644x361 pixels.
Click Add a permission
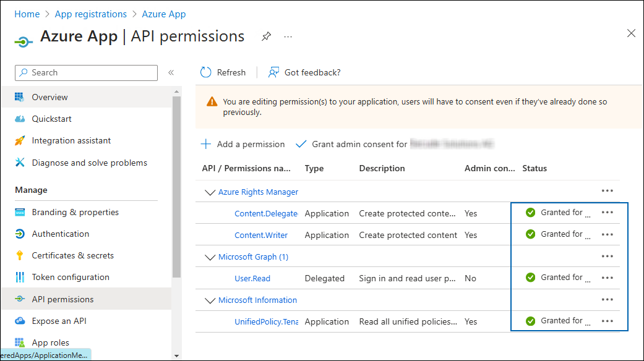coord(243,143)
